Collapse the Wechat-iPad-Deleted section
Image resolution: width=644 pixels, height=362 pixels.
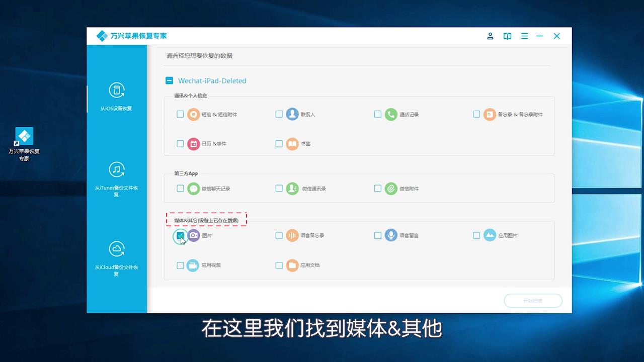pyautogui.click(x=169, y=80)
